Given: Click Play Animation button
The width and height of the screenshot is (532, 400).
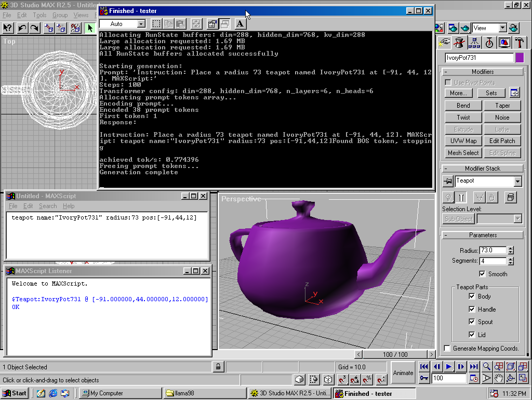Looking at the screenshot, I should pyautogui.click(x=448, y=366).
